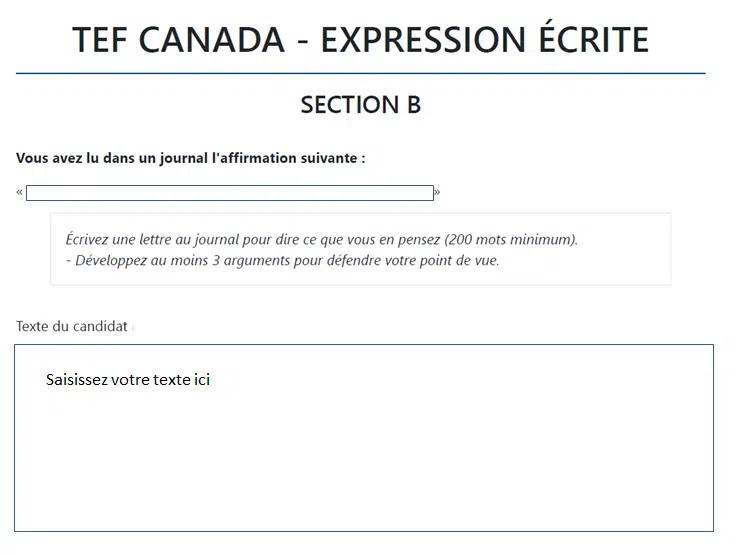Click the empty lower part of the text area
Screen dimensions: 736x556
click(364, 474)
